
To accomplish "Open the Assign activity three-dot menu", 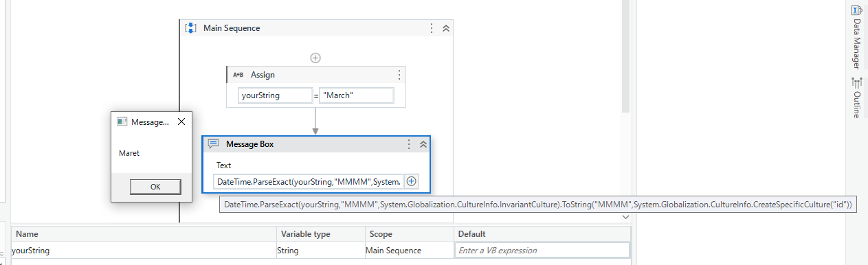I will tap(399, 75).
